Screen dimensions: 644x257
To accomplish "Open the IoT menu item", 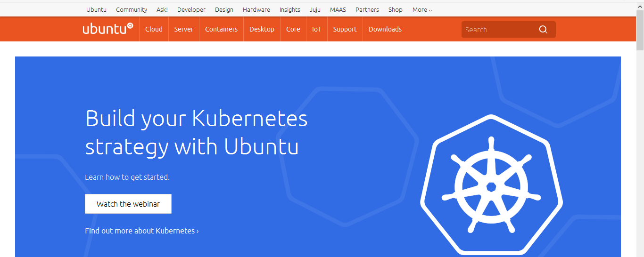I will [x=316, y=29].
